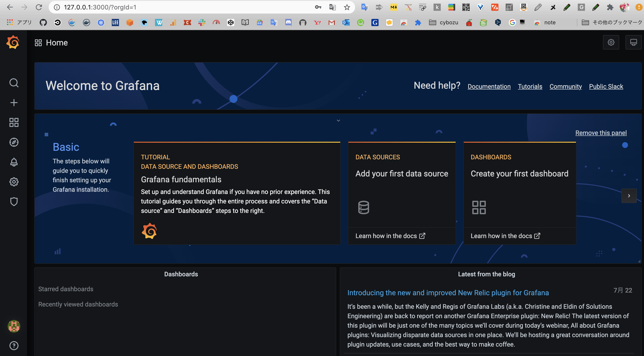
Task: Open the cybozu bookmarks folder
Action: (x=443, y=23)
